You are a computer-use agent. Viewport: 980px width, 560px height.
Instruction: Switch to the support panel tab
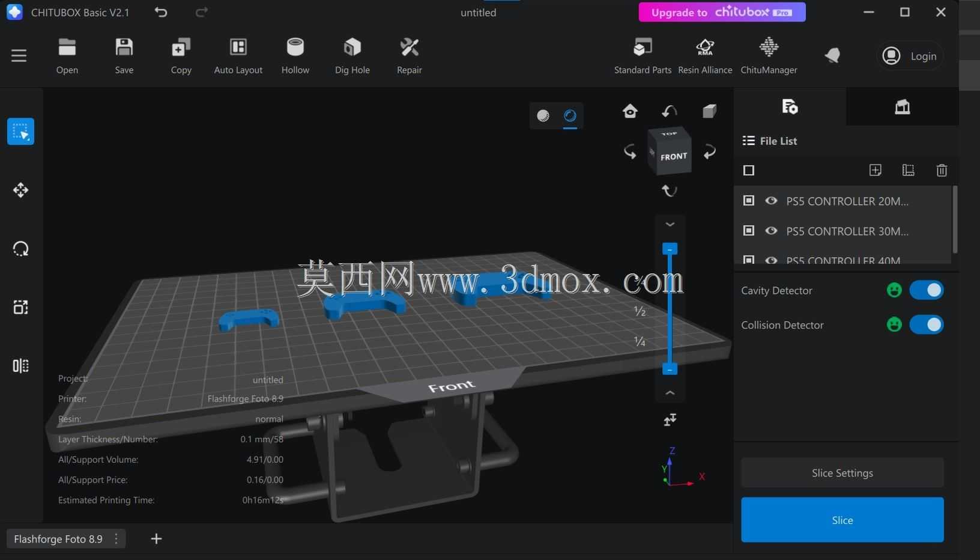[902, 107]
